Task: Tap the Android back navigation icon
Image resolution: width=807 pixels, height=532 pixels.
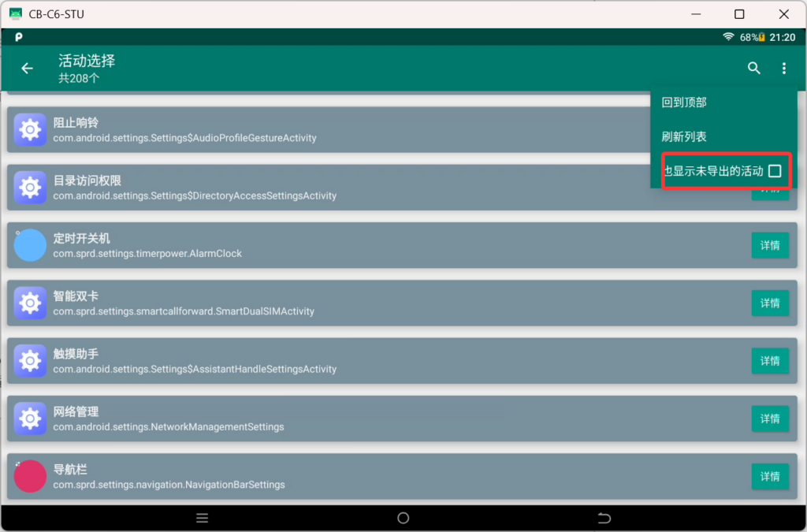Action: click(x=604, y=518)
